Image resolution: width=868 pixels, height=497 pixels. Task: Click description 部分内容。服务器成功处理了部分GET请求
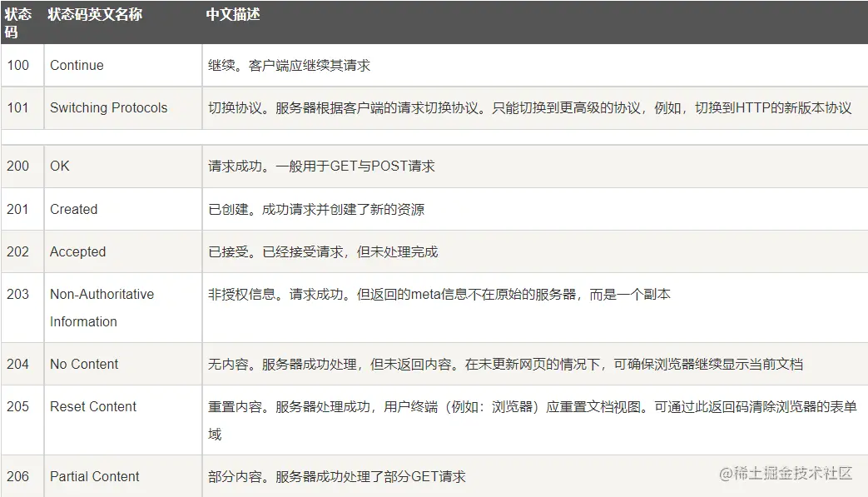coord(337,476)
